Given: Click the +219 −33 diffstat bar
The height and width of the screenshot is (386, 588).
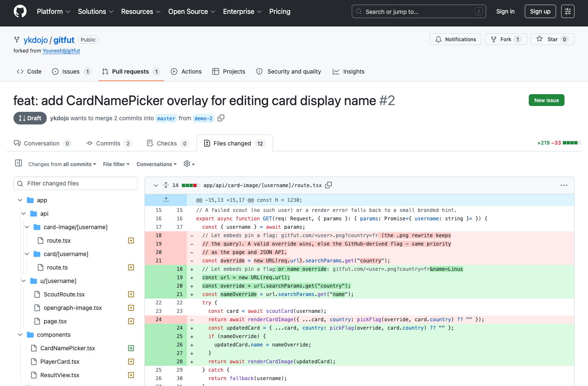Looking at the screenshot, I should tap(559, 143).
